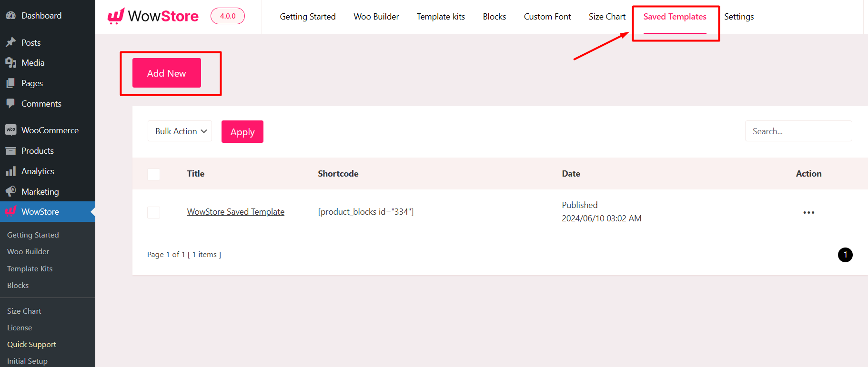The image size is (868, 367).
Task: Click the Marketing megaphone icon
Action: click(x=10, y=191)
